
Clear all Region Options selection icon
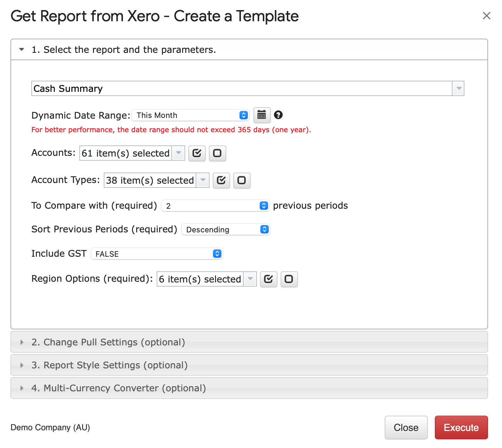tap(289, 279)
